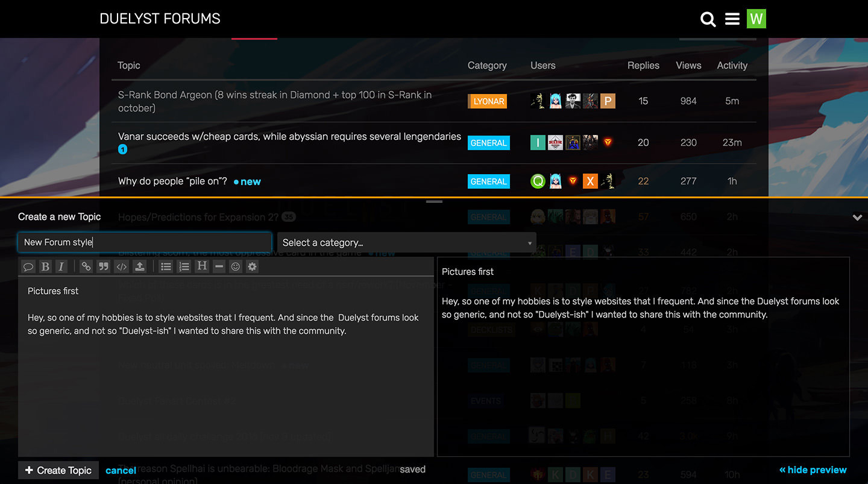Click the unread badge '1' on the Vanar topic
Screen dimensions: 868x484
coord(123,149)
